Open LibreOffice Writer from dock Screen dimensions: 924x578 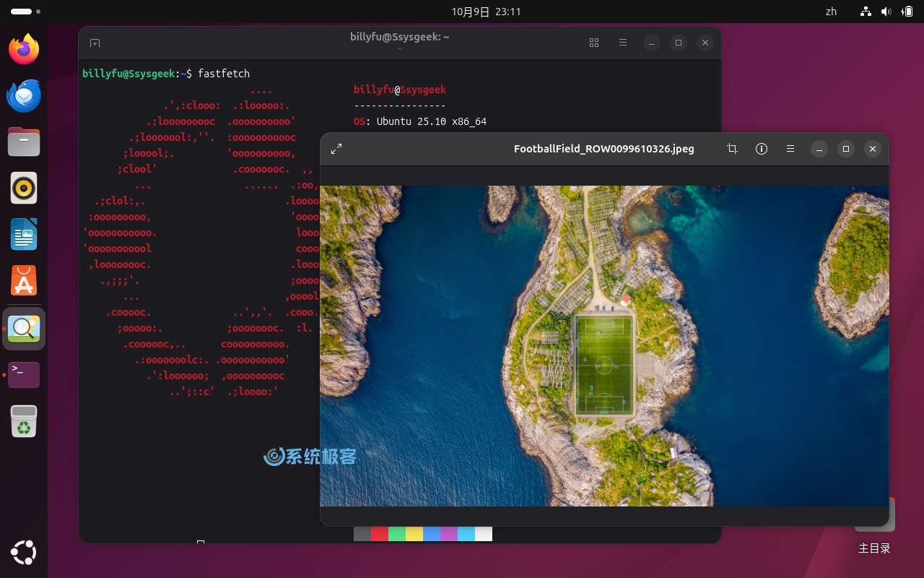(24, 235)
